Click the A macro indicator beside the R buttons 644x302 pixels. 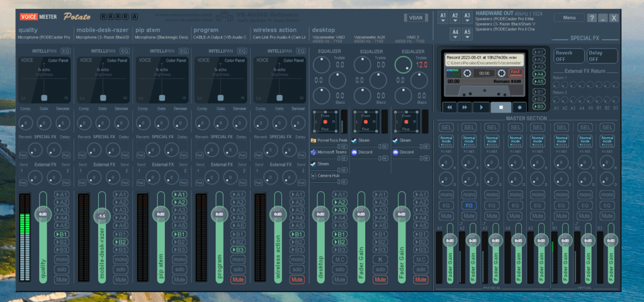point(135,17)
